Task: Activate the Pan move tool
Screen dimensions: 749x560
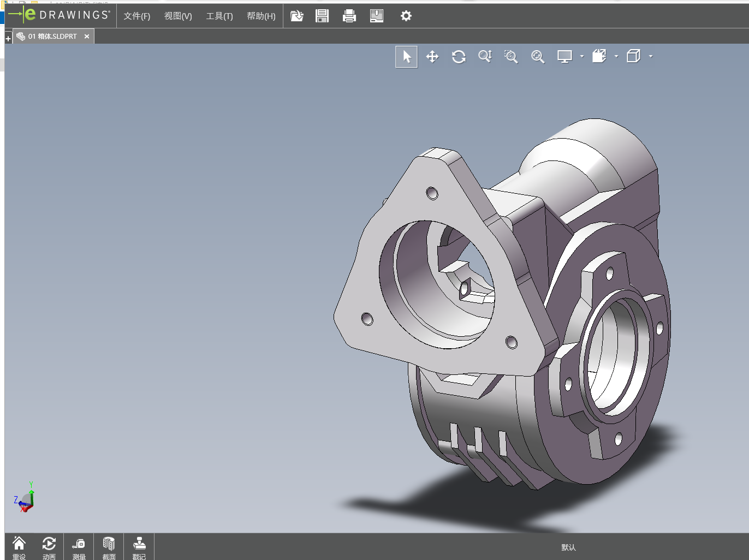Action: click(432, 57)
